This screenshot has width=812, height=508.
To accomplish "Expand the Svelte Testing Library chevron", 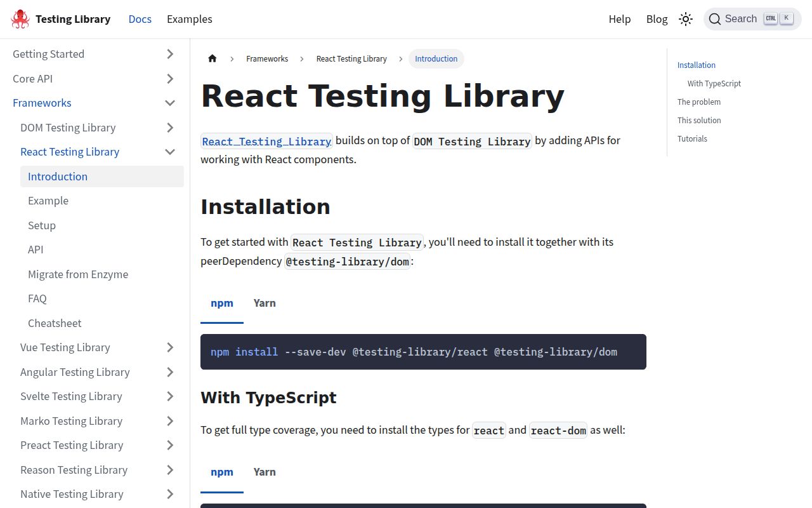I will pos(170,396).
